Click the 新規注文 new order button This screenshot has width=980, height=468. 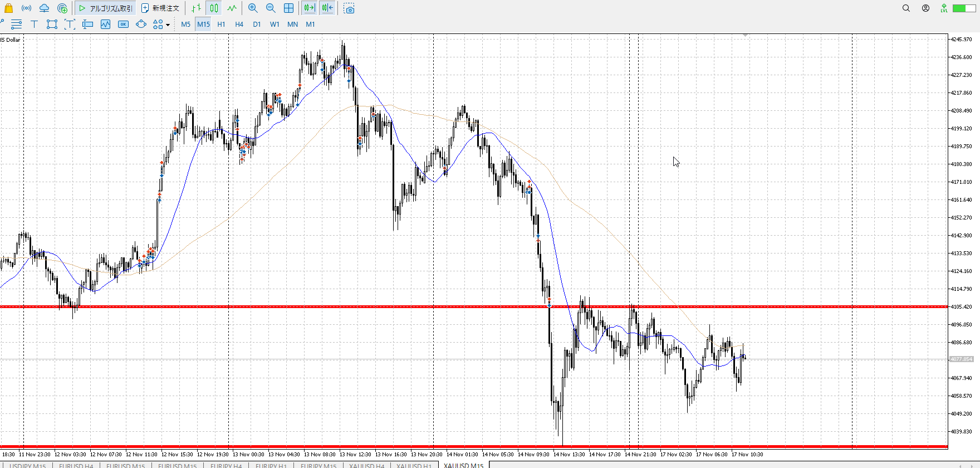point(160,8)
